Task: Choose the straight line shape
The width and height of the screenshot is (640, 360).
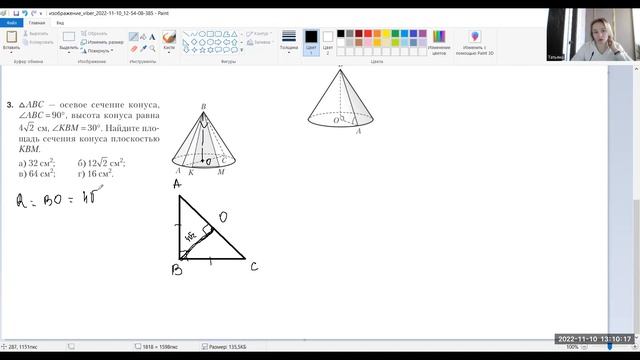Action: click(x=186, y=34)
